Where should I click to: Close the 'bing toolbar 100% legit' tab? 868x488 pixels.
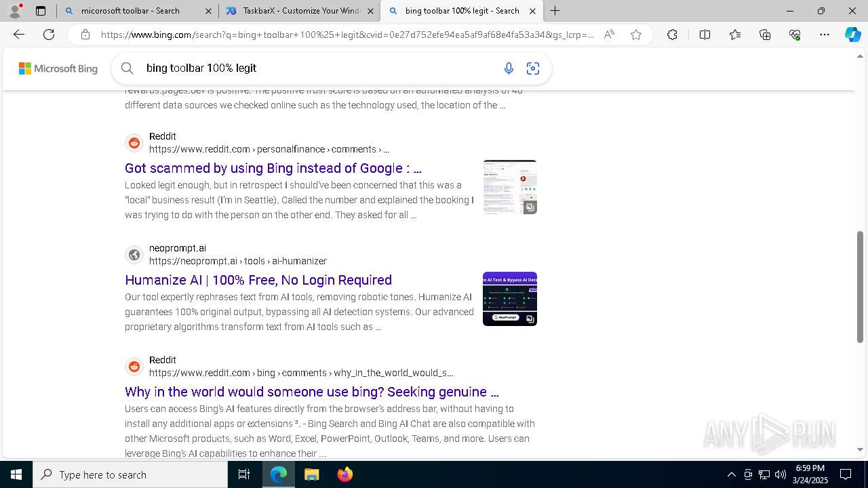pyautogui.click(x=532, y=11)
